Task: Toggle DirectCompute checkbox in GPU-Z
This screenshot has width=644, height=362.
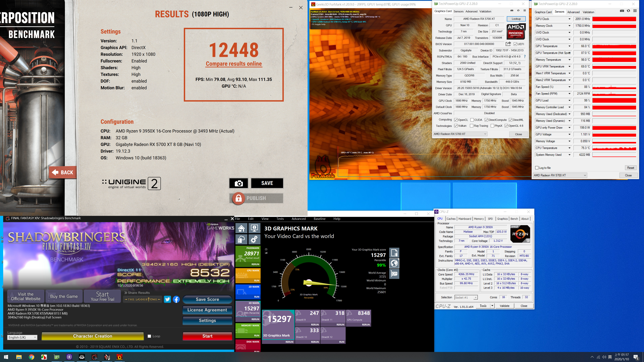Action: click(486, 120)
